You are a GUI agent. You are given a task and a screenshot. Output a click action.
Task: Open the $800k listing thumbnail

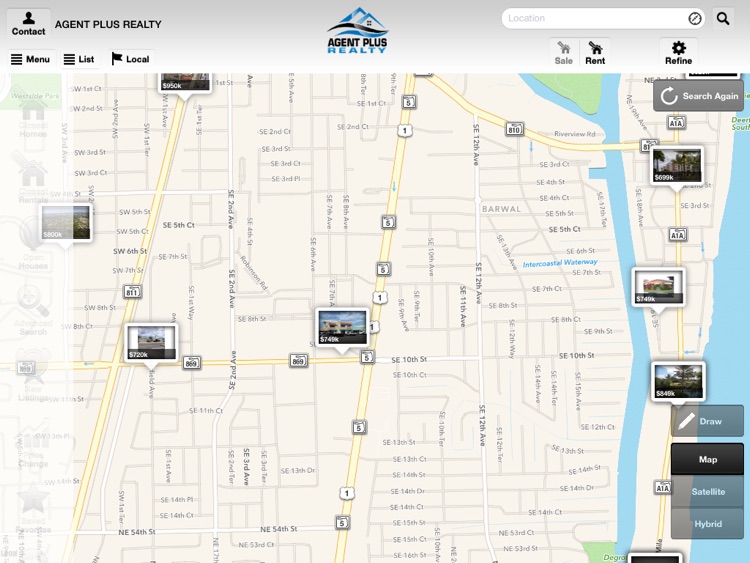pos(66,222)
